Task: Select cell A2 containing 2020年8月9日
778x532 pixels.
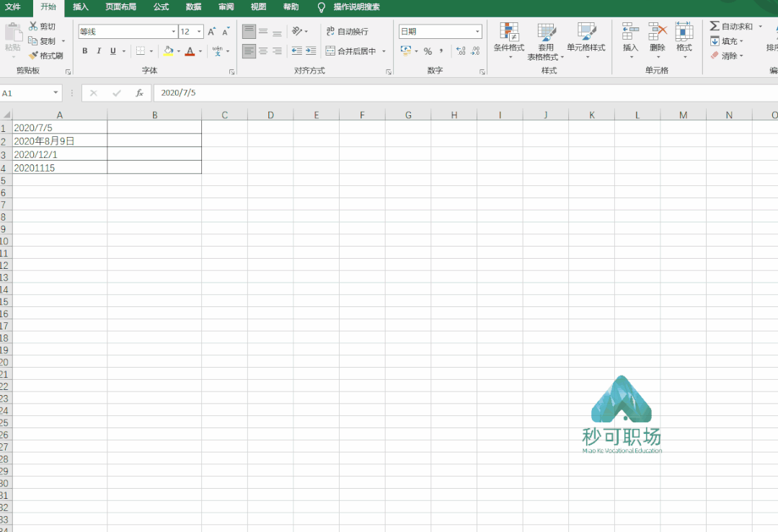Action: [x=59, y=141]
